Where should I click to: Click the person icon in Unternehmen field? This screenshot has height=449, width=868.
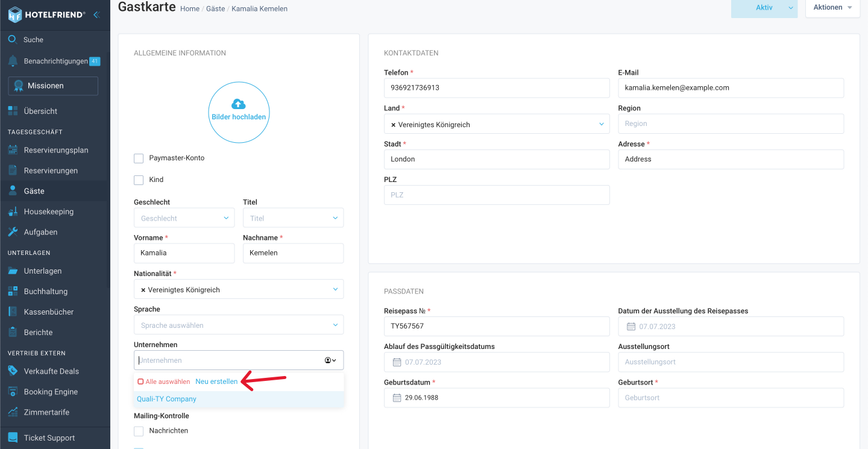pyautogui.click(x=328, y=360)
